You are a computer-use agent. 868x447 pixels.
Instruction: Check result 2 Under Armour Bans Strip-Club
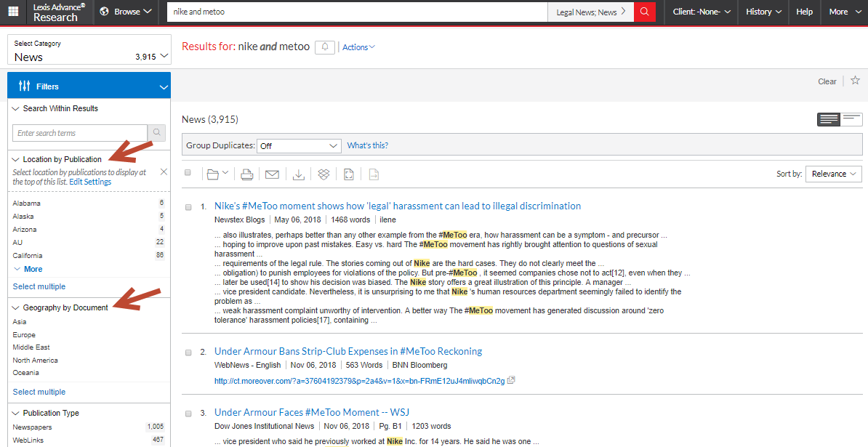188,353
